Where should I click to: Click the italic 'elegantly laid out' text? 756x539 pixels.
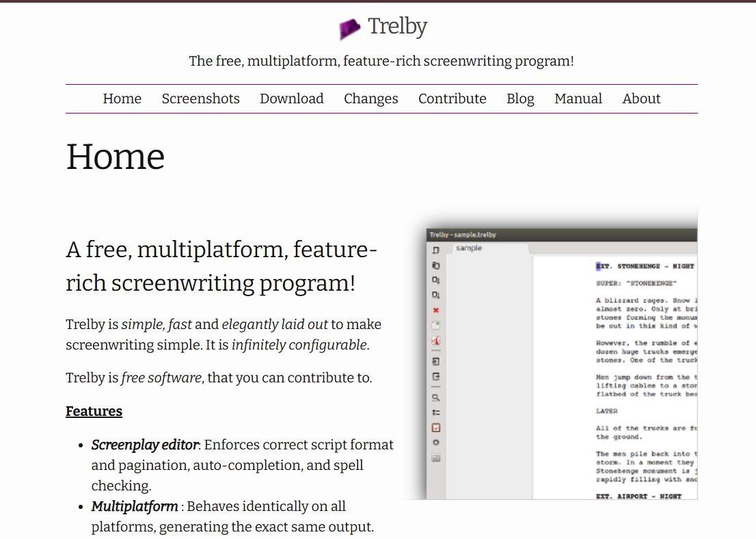[x=275, y=324]
